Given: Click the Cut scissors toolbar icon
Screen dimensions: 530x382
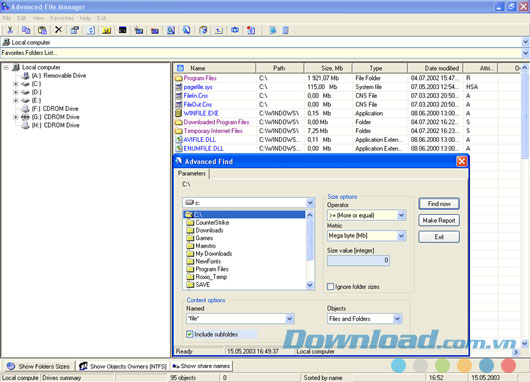Looking at the screenshot, I should click(10, 30).
